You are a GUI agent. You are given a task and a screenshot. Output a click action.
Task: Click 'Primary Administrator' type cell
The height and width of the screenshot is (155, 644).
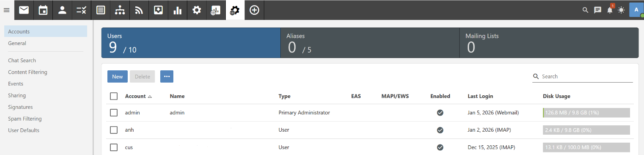(304, 113)
